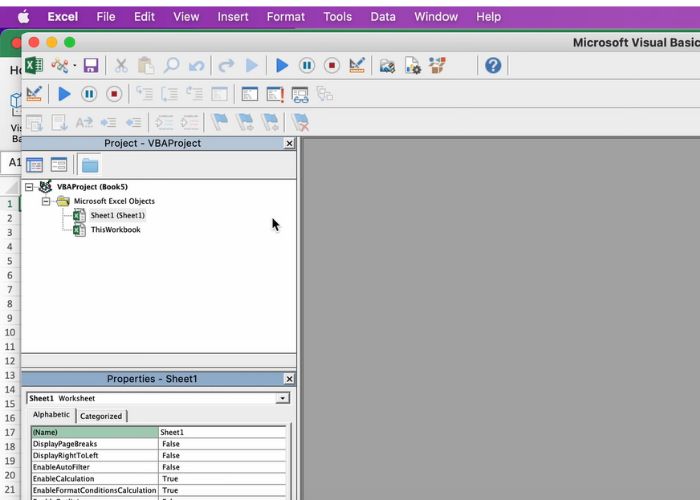Open the Tools menu
Image resolution: width=700 pixels, height=500 pixels.
[338, 17]
